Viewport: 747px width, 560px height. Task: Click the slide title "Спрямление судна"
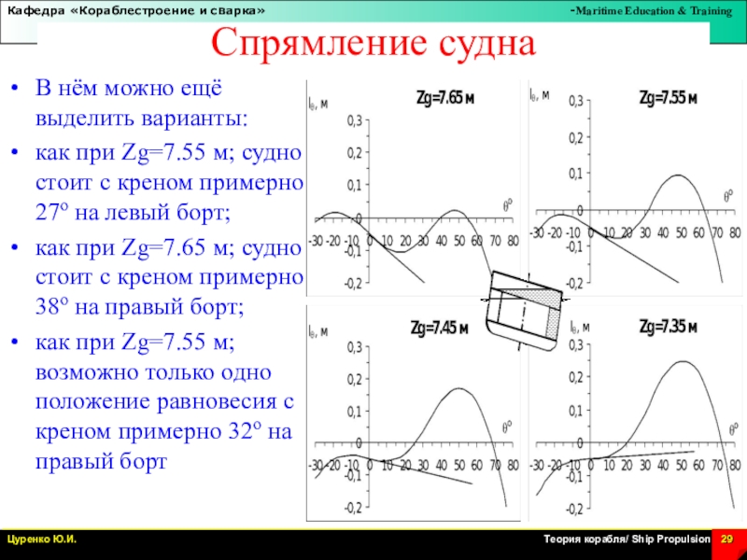[x=373, y=43]
